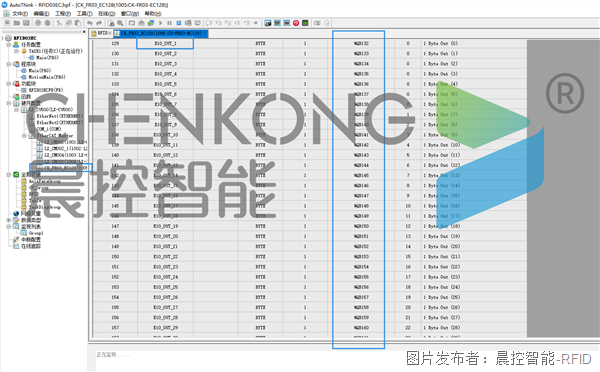This screenshot has width=600, height=372.
Task: Collapse the 任务配置 tree node
Action: pos(8,45)
